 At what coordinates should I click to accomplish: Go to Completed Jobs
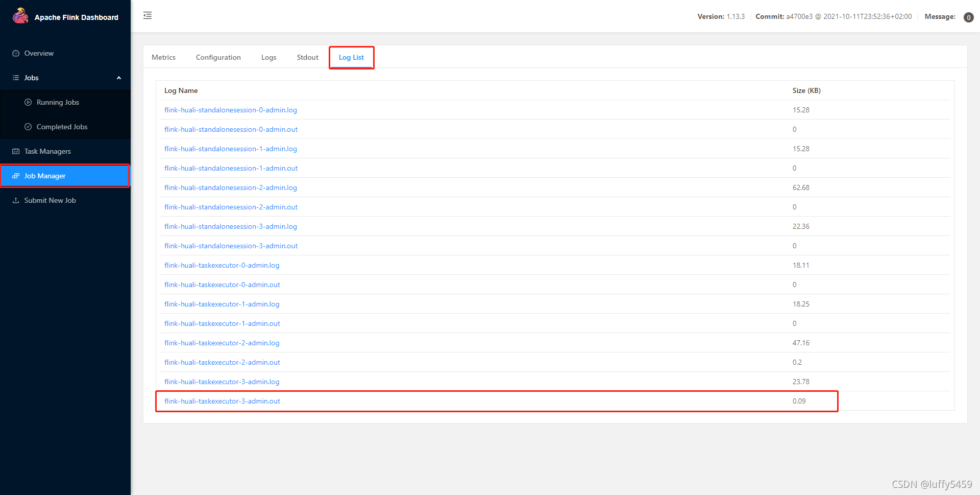tap(62, 127)
